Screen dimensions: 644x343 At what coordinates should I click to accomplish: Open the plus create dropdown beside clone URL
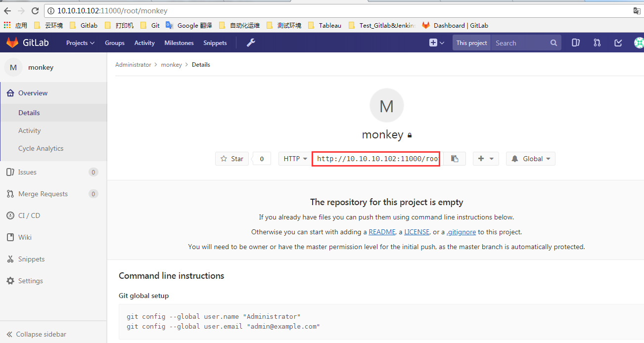coord(486,159)
